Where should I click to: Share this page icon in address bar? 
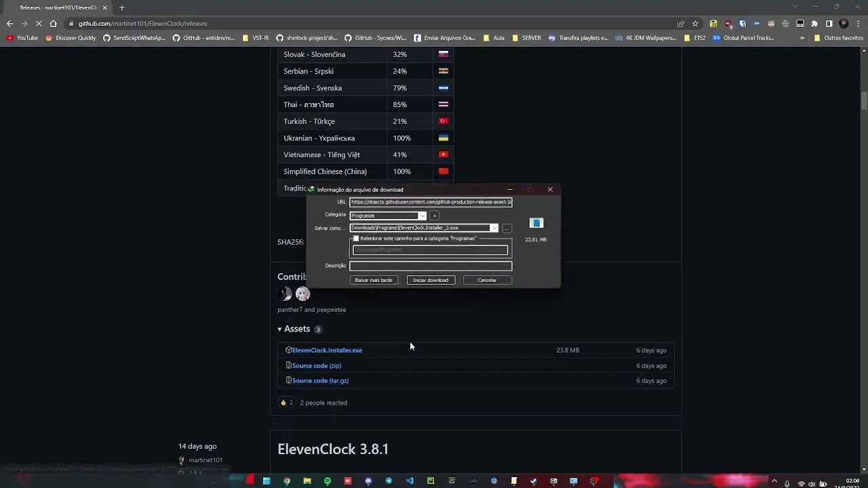pyautogui.click(x=681, y=23)
